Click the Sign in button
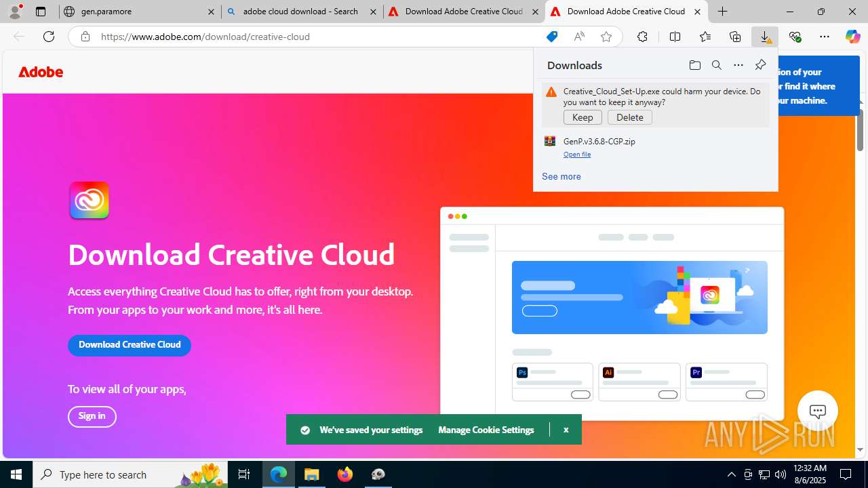Viewport: 868px width, 488px height. click(92, 416)
